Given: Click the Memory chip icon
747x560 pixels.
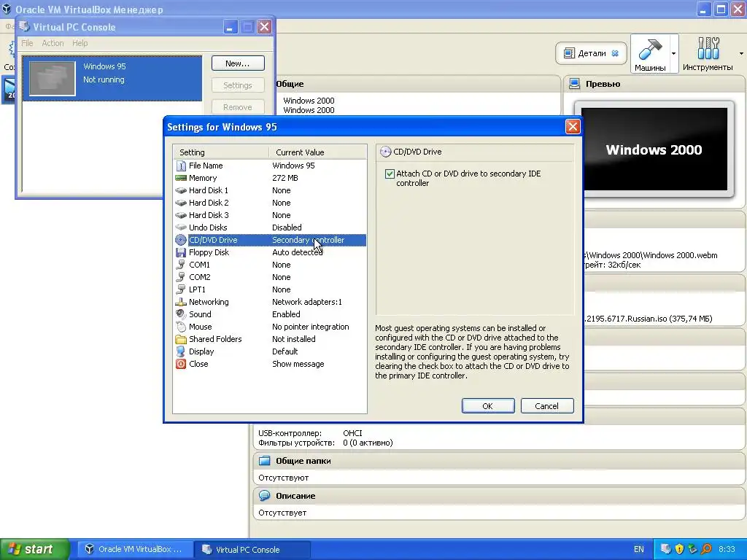Looking at the screenshot, I should 181,178.
